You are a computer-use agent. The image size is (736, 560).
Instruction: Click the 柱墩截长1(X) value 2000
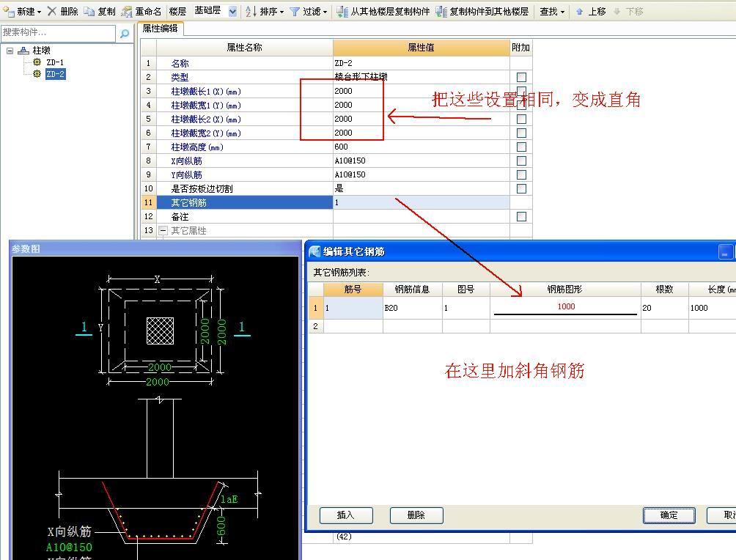pos(421,91)
